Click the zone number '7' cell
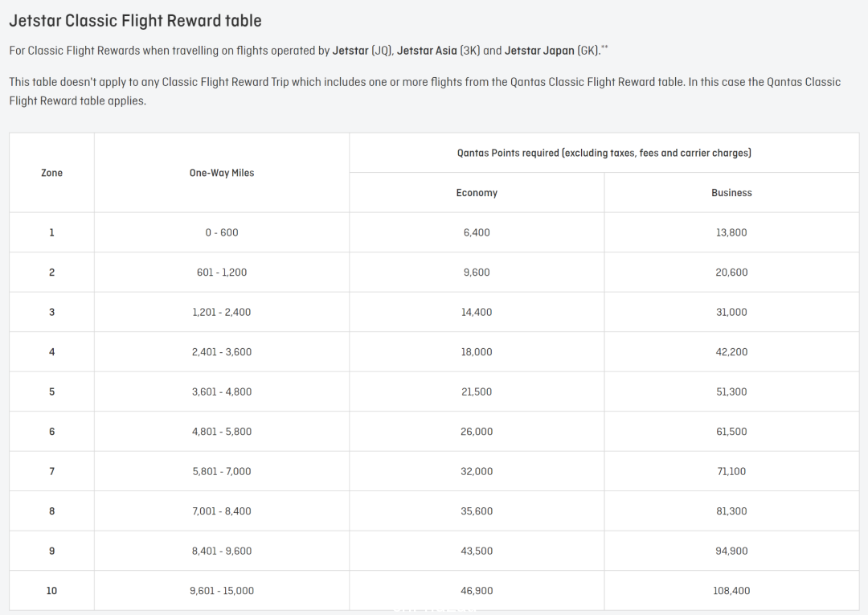The height and width of the screenshot is (615, 868). [51, 472]
